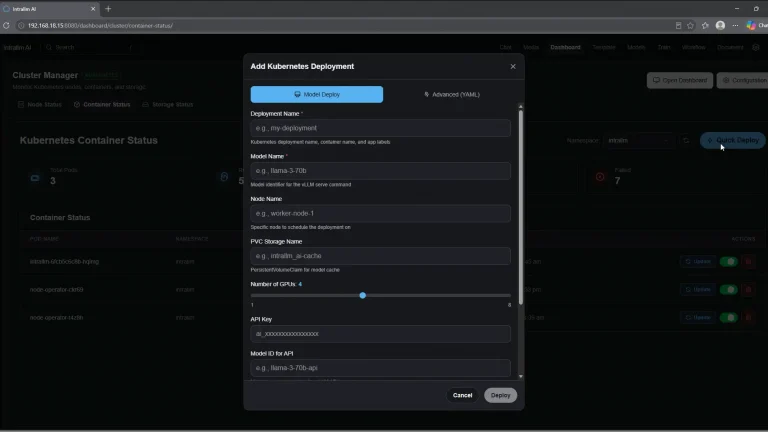
Task: Open the browser three-dots menu
Action: tap(735, 25)
